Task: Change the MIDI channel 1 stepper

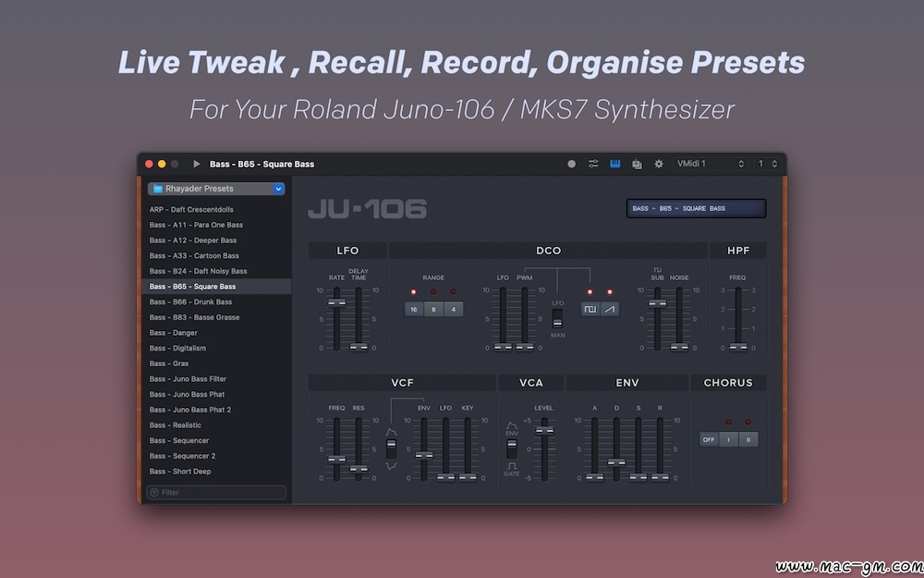Action: (x=769, y=164)
